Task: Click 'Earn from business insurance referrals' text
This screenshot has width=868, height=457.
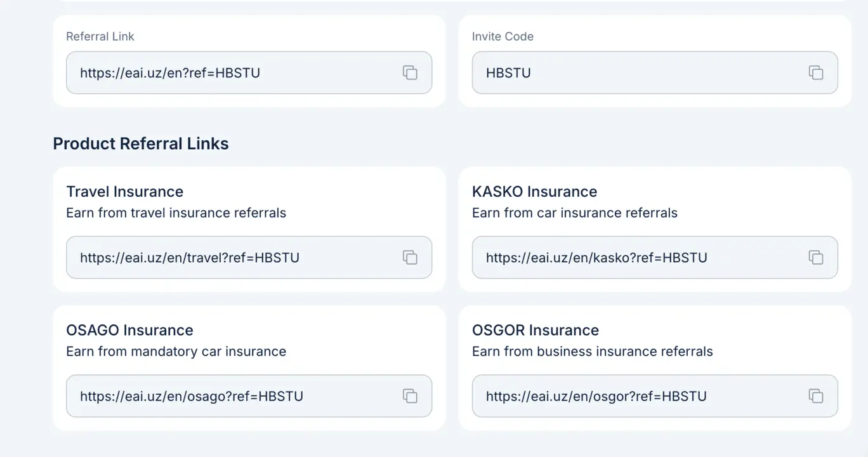Action: (592, 351)
